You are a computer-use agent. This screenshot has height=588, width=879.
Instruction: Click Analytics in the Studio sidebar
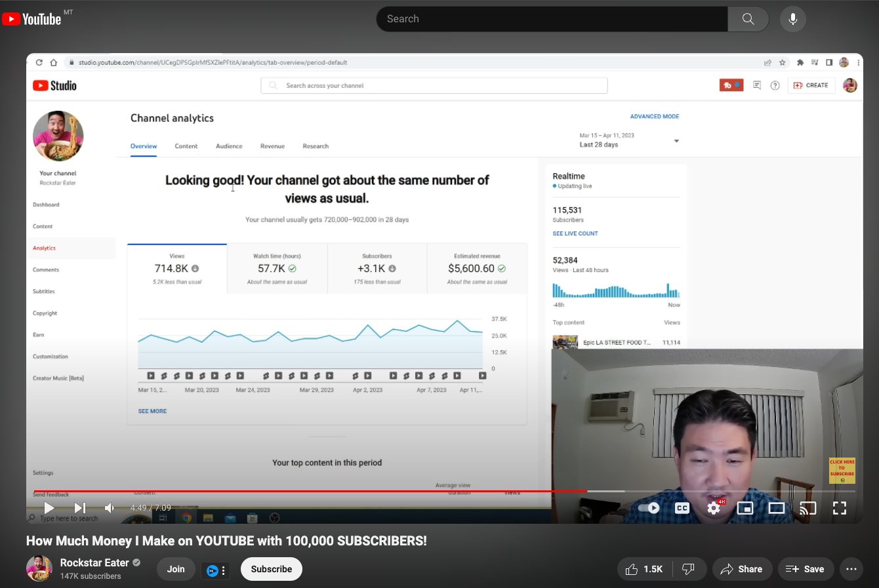(x=44, y=248)
